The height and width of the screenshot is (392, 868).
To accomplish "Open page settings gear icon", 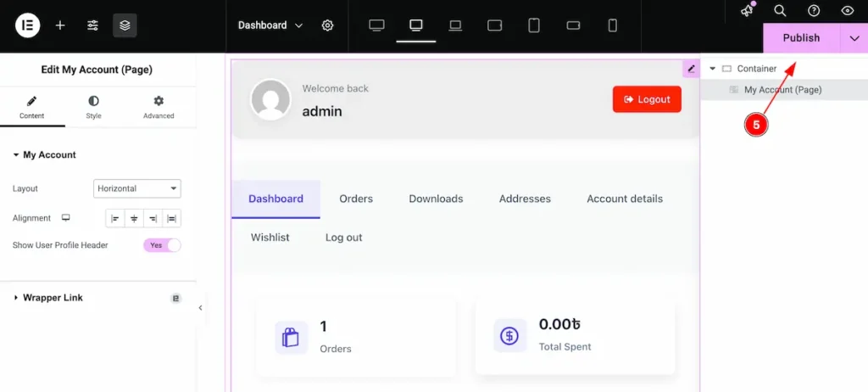I will click(x=327, y=25).
